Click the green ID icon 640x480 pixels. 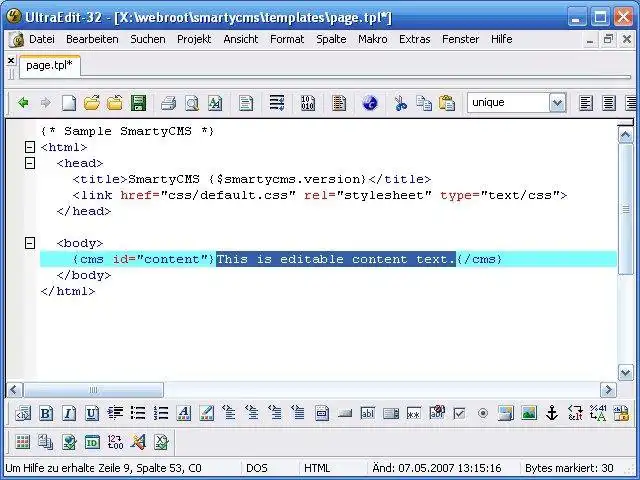point(92,442)
